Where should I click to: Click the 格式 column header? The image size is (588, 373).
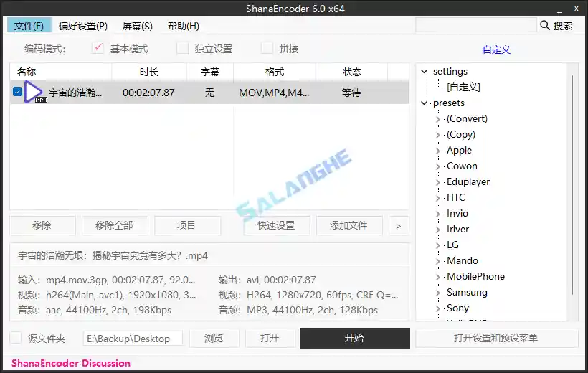pyautogui.click(x=275, y=72)
